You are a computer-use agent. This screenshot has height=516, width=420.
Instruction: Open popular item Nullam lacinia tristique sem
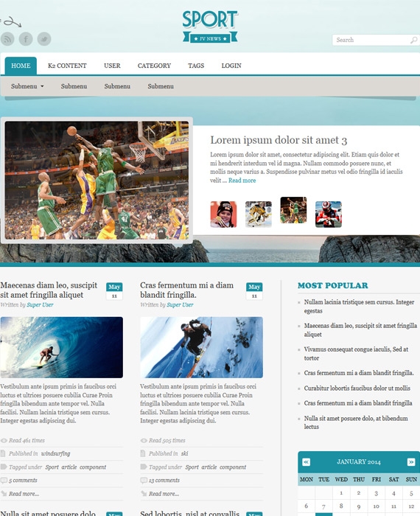tap(359, 307)
